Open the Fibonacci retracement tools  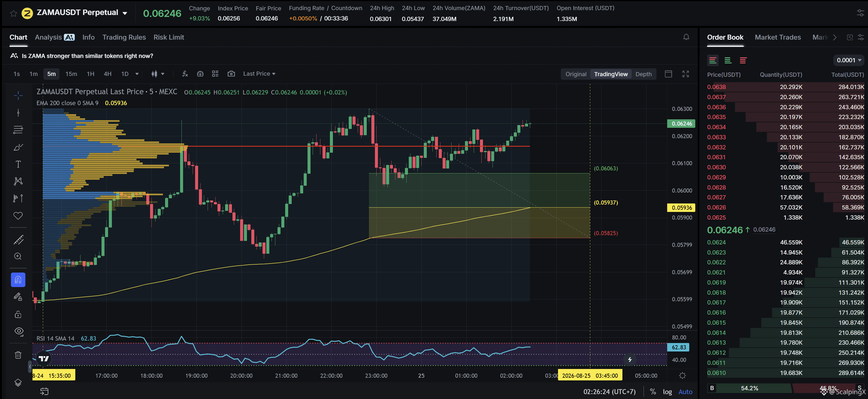18,130
